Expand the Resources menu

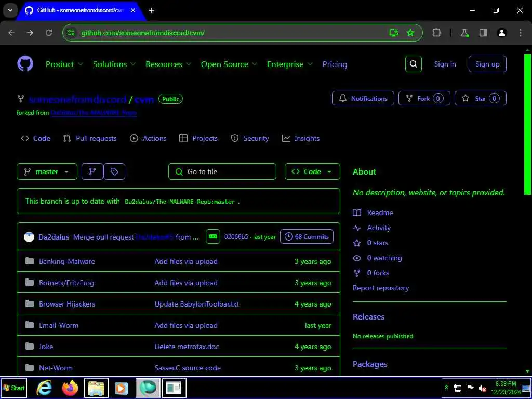click(168, 64)
